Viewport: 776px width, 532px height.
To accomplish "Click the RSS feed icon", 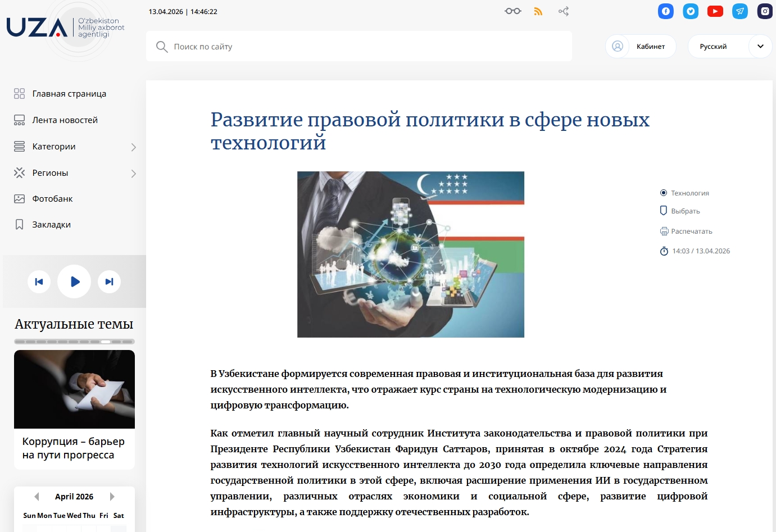I will click(538, 11).
